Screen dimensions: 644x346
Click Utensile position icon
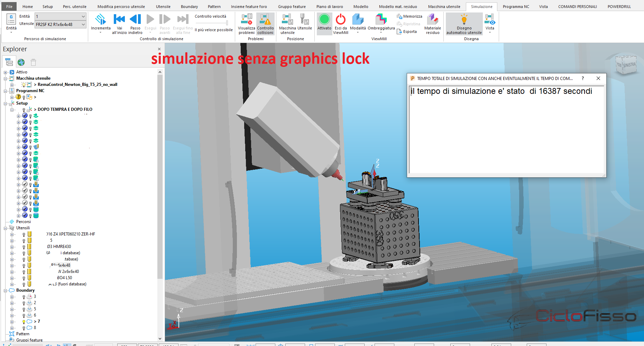click(304, 20)
